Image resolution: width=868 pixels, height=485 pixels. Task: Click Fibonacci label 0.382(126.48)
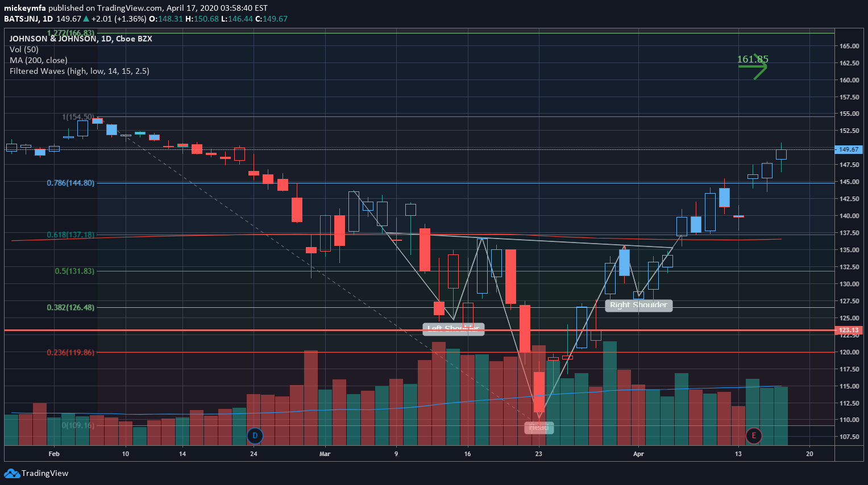[x=70, y=307]
